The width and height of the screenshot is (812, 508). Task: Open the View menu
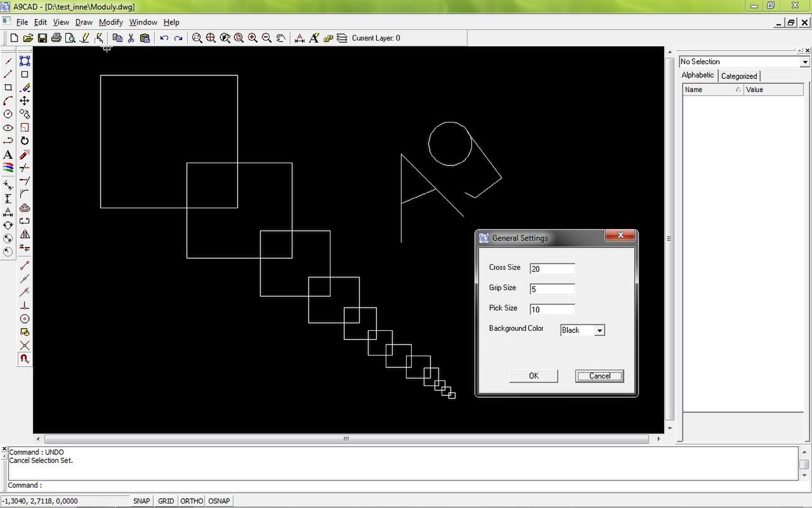pos(61,22)
